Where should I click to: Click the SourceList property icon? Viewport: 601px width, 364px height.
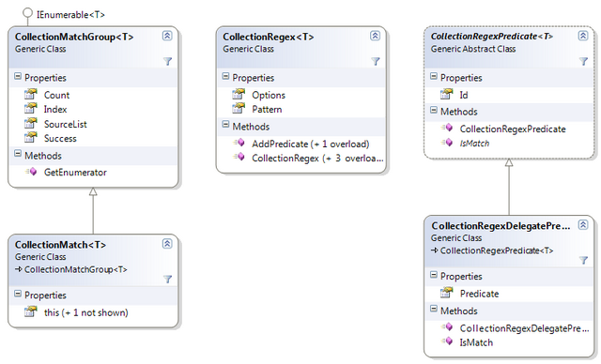(31, 123)
